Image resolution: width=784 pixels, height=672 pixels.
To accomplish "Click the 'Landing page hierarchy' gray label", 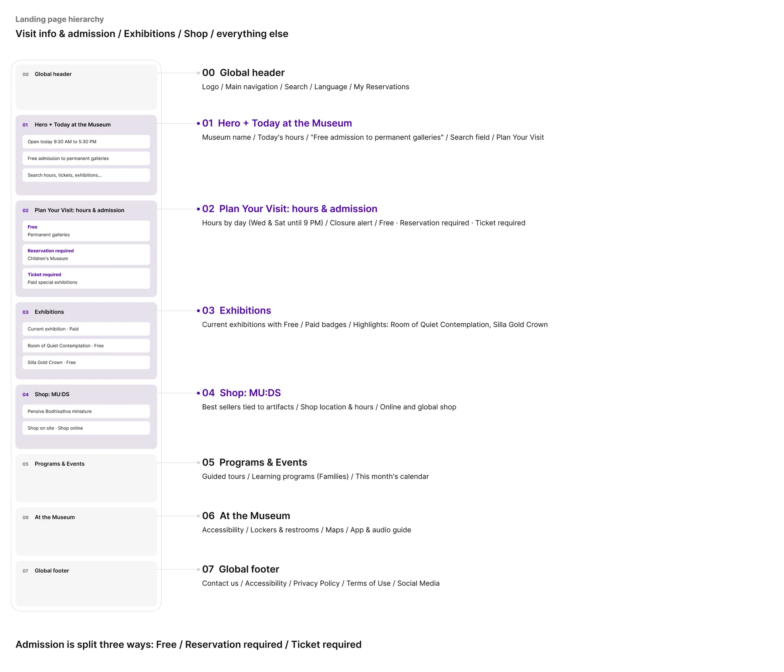I will (60, 19).
